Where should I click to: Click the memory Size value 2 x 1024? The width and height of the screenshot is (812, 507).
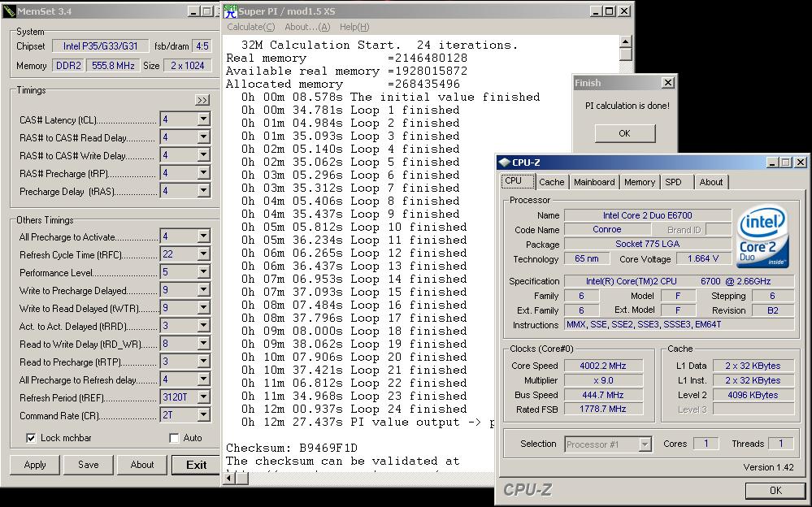click(x=188, y=66)
